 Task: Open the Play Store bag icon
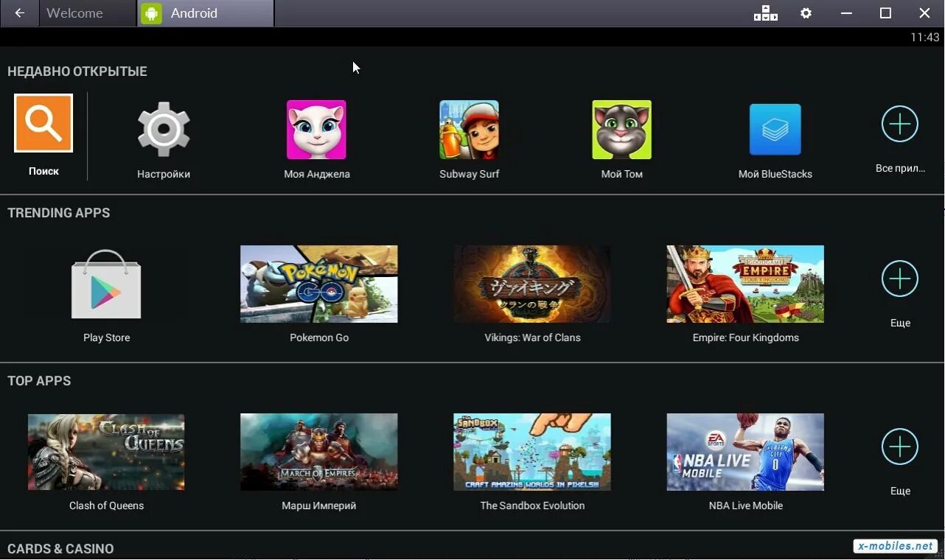click(x=106, y=284)
